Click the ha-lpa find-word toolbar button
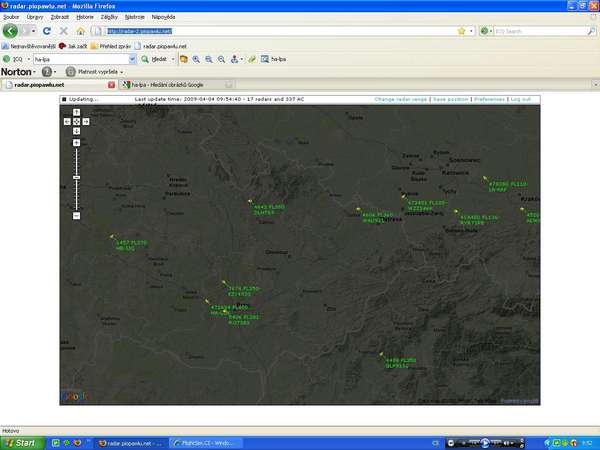 click(273, 59)
